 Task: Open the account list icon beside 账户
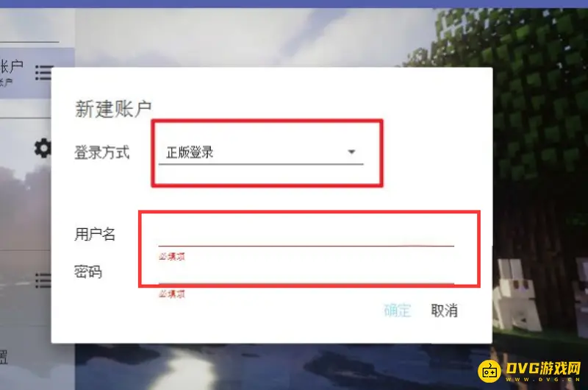click(x=43, y=73)
